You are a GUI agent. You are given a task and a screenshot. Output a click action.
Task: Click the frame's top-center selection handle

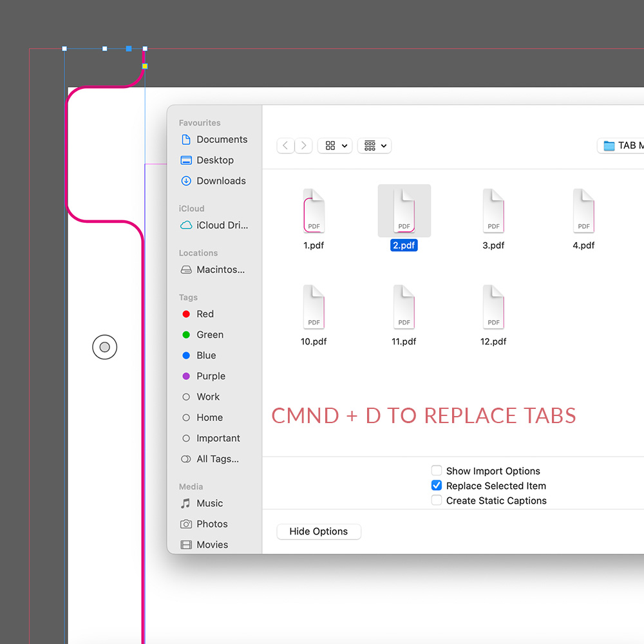pyautogui.click(x=105, y=48)
